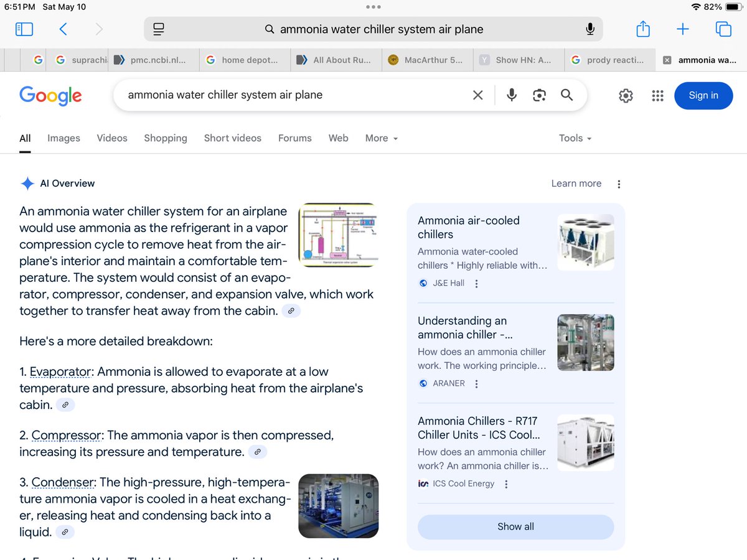Switch to Forums results
Viewport: 747px width, 560px height.
point(295,138)
